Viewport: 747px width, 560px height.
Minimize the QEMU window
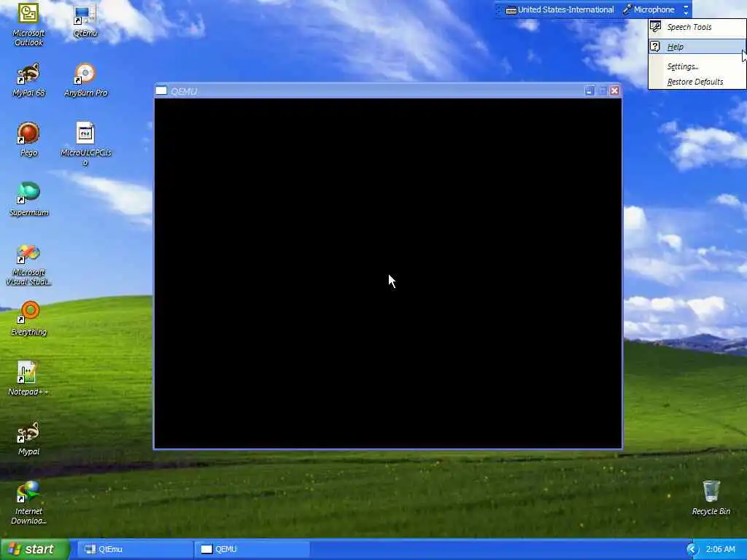589,91
